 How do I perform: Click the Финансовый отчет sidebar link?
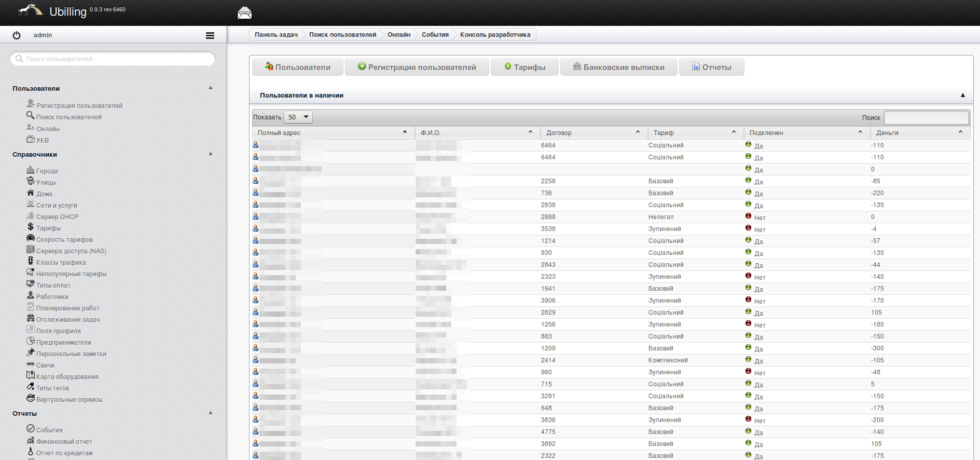[x=64, y=442]
